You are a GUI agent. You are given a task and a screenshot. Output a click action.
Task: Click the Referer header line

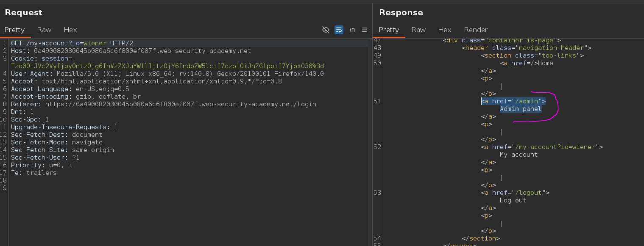164,104
